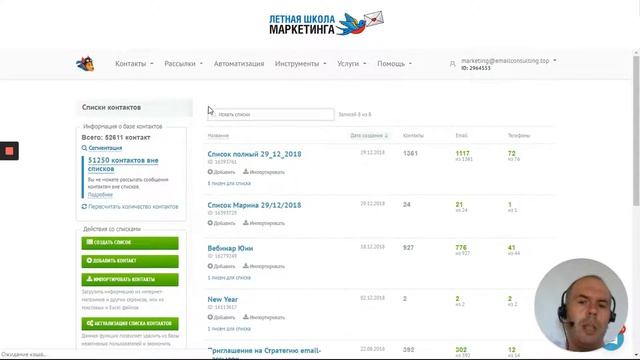Click the Подробнее link in info box
Viewport: 640px width, 360px height.
click(100, 195)
